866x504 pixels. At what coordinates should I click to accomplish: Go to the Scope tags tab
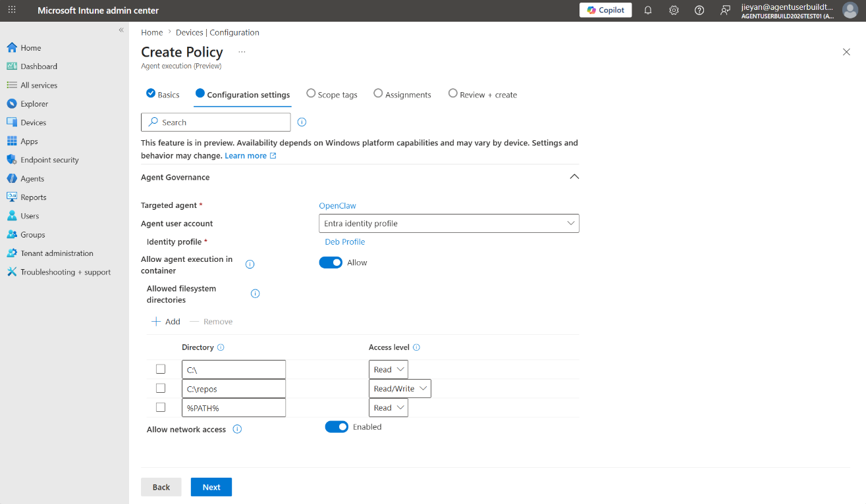[x=332, y=94]
